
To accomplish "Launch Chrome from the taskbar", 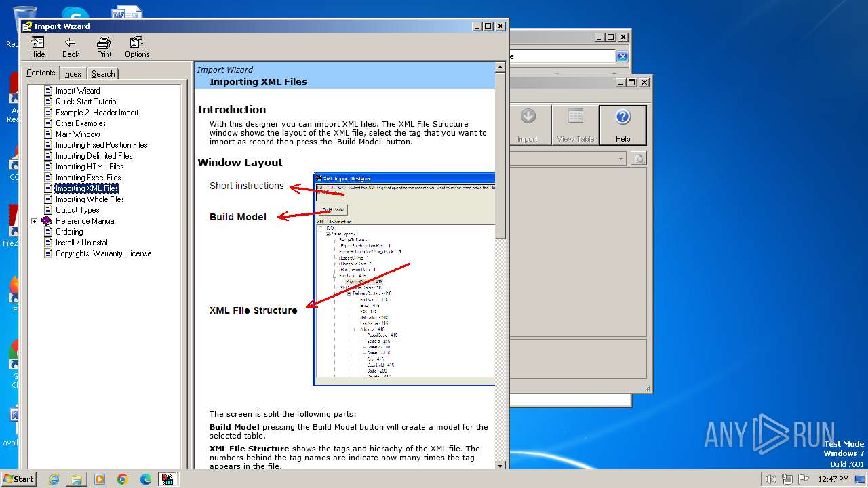I will [123, 479].
